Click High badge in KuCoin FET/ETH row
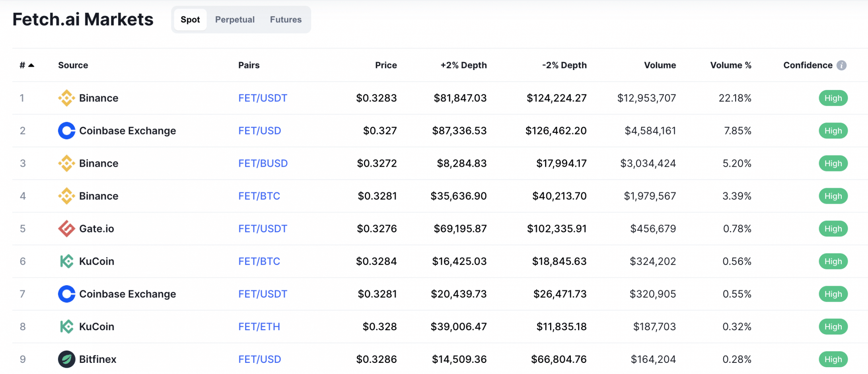868x374 pixels. pos(833,326)
